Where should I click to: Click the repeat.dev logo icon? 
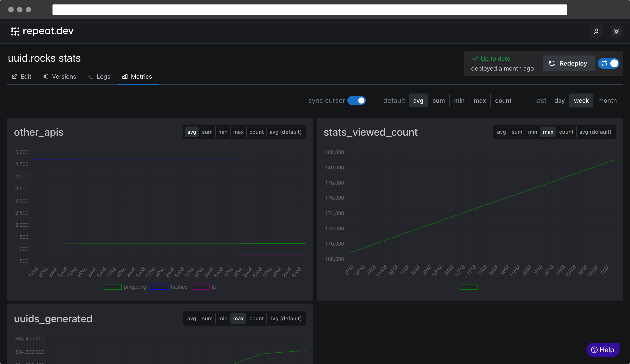pos(15,31)
